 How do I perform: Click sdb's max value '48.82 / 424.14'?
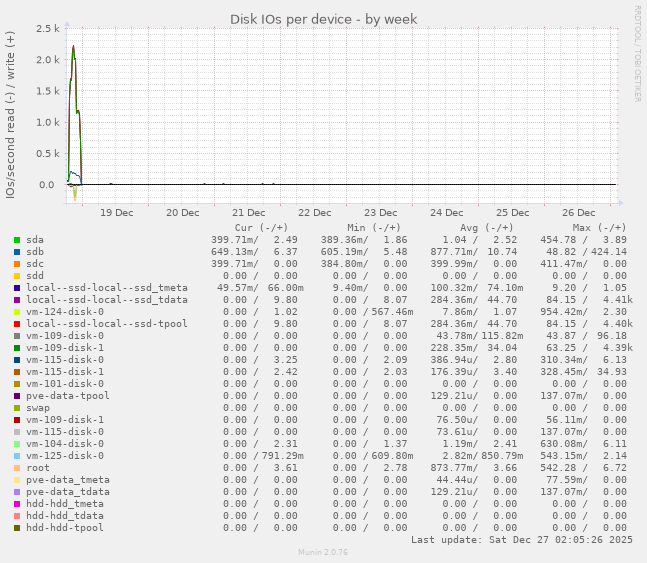586,252
